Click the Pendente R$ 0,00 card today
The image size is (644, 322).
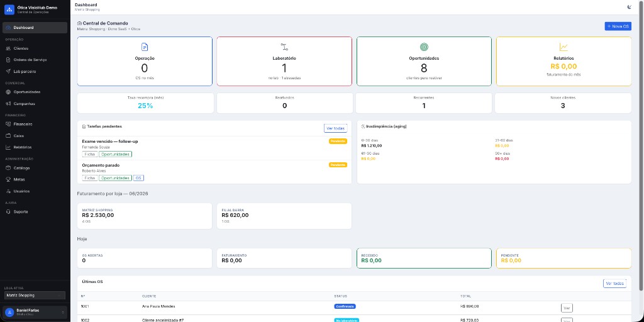click(x=563, y=258)
